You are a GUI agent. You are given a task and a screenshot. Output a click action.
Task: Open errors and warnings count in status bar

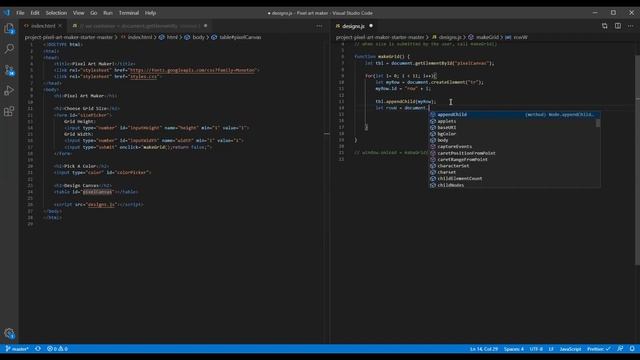[58, 349]
